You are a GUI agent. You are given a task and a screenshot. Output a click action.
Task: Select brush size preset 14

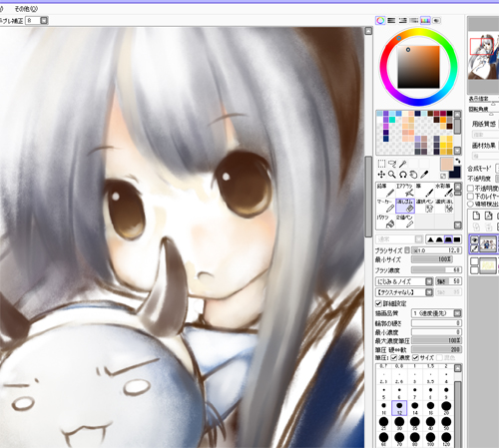pyautogui.click(x=415, y=408)
